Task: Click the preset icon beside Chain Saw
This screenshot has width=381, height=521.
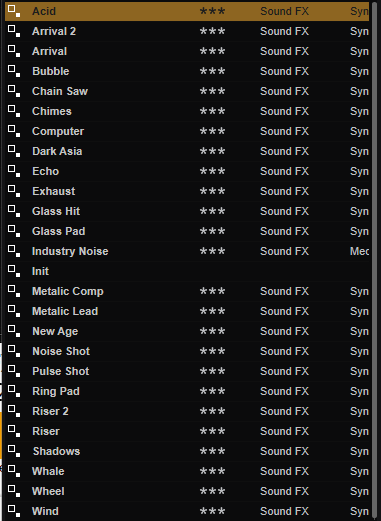Action: [14, 91]
